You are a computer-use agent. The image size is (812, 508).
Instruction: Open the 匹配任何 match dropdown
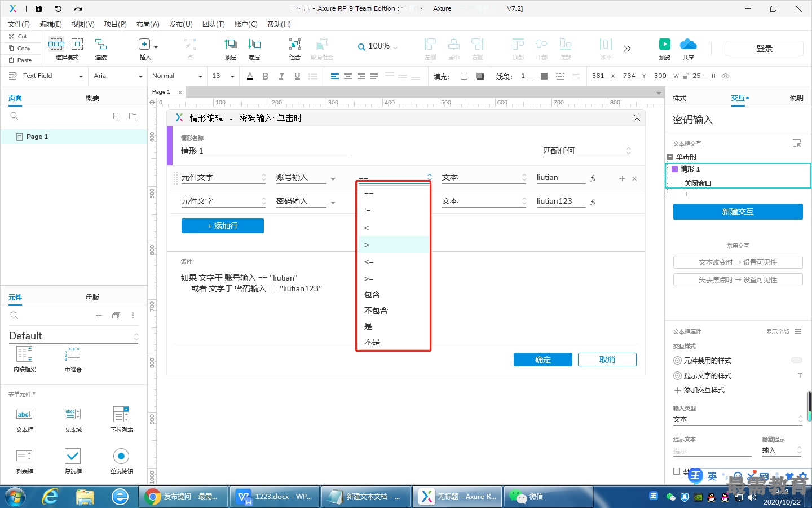(x=587, y=151)
